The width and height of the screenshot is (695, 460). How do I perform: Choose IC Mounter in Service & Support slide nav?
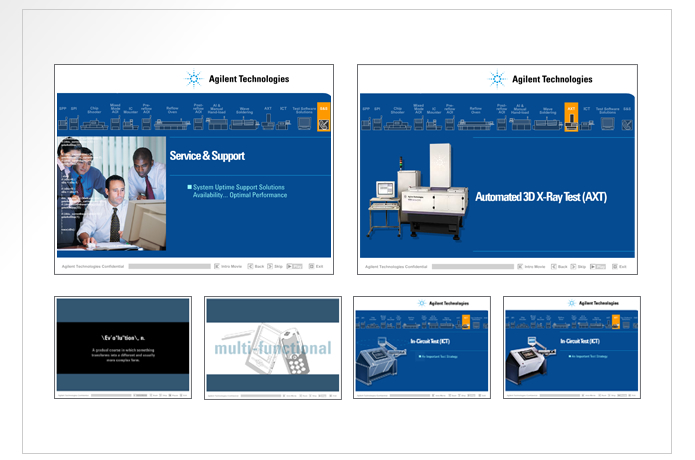130,119
